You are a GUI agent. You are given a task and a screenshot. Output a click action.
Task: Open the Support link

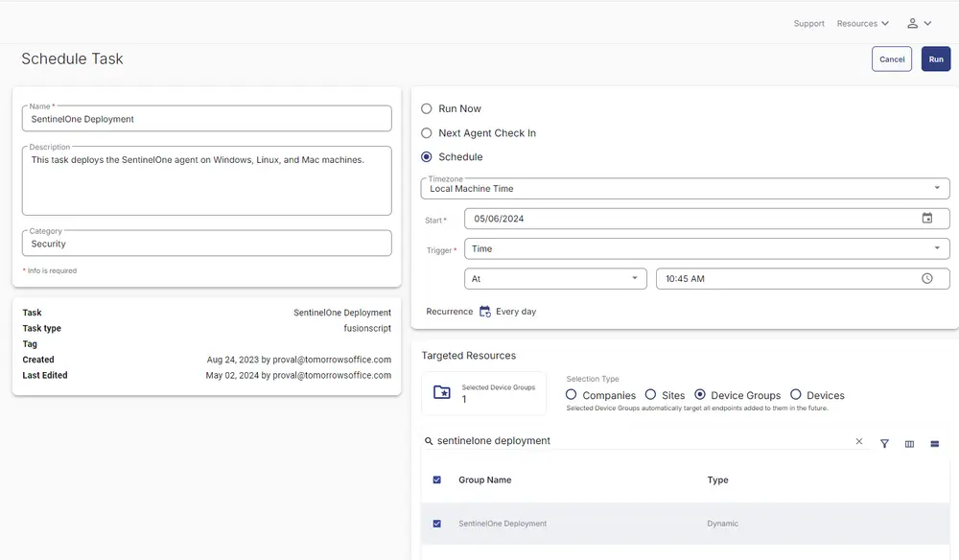tap(808, 23)
